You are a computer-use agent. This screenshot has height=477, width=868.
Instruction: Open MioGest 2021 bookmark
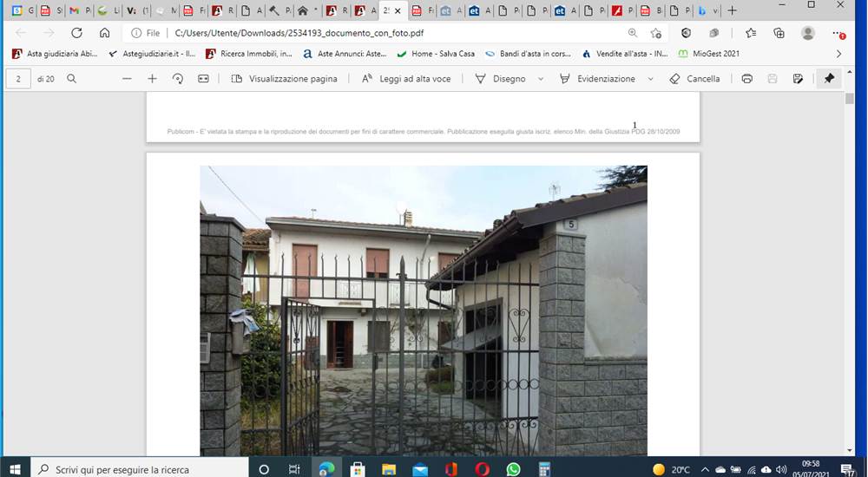[708, 54]
